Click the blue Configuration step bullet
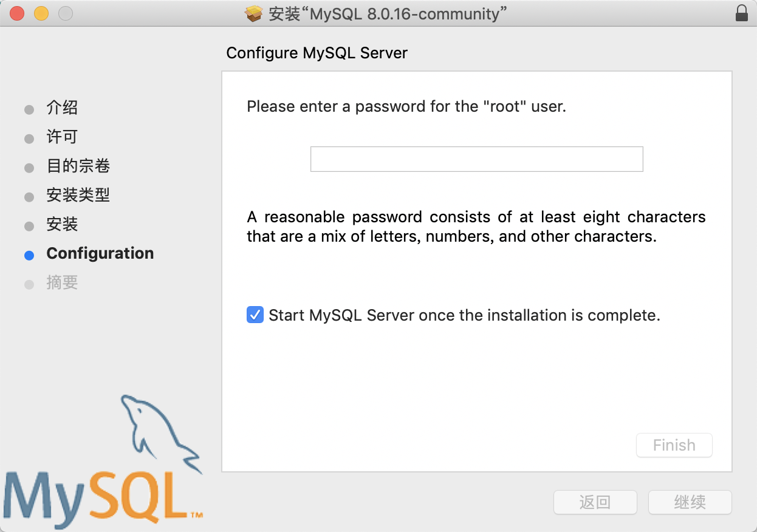This screenshot has width=757, height=532. [29, 256]
